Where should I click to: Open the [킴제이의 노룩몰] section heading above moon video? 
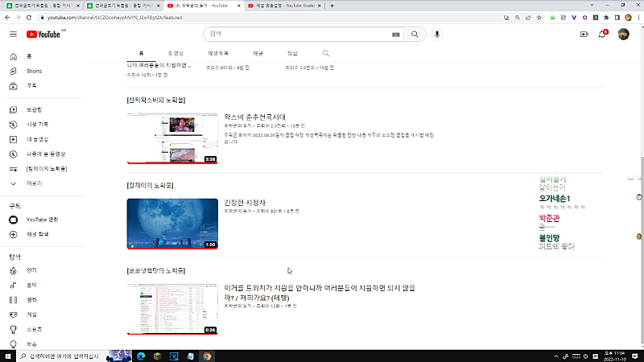pyautogui.click(x=150, y=186)
